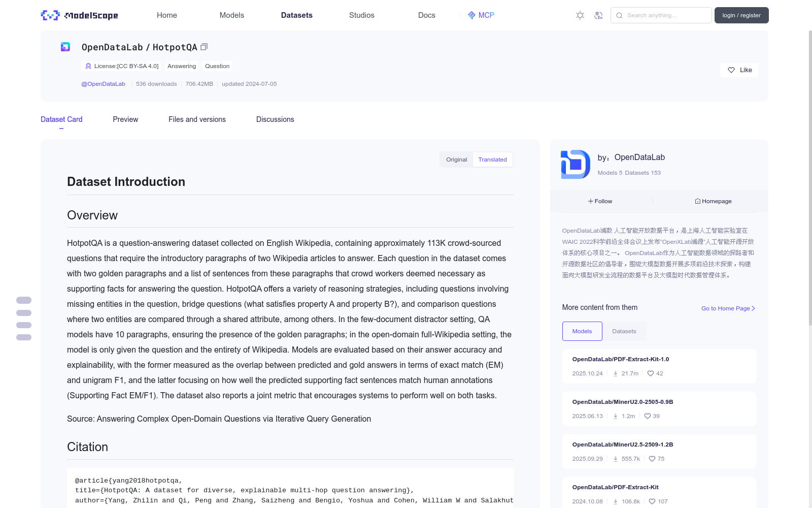Open the Go to Home Page link

pos(728,308)
